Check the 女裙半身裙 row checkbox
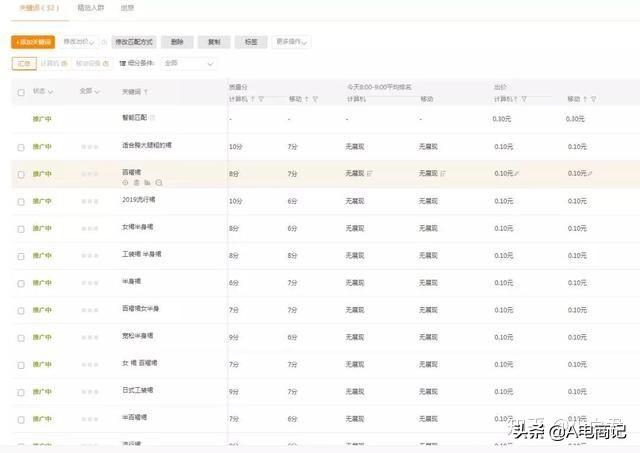640x453 pixels. click(21, 229)
